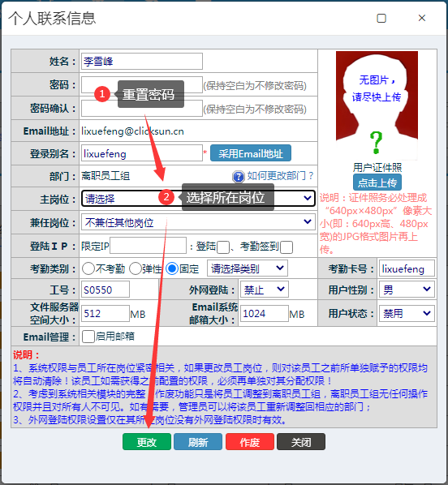448x485 pixels.
Task: Select the 不考勤 radio option
Action: 88,268
